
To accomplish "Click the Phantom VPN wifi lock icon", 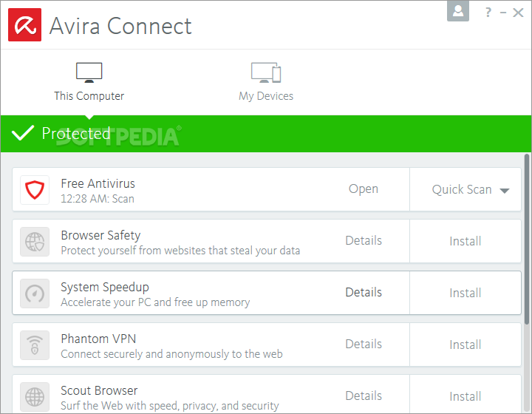I will tap(35, 345).
